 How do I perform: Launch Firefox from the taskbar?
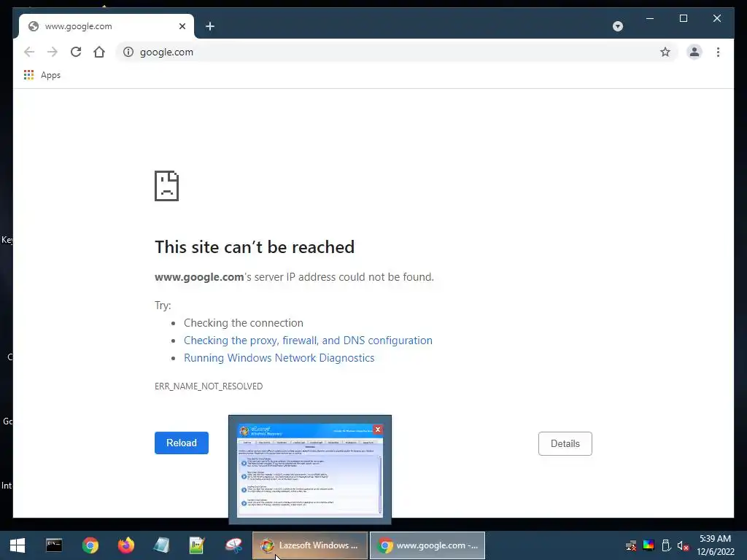[125, 545]
